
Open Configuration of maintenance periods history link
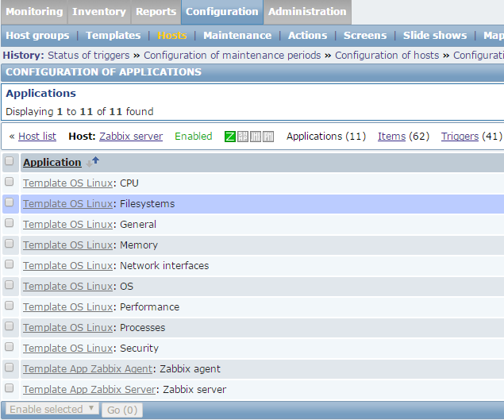[232, 56]
